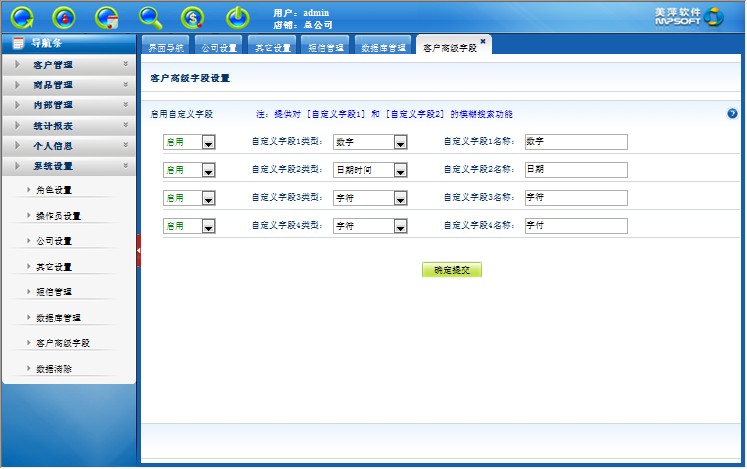Click the 确定提交 button

pyautogui.click(x=452, y=270)
